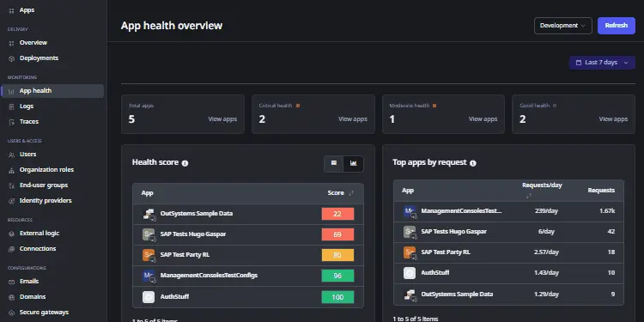
Task: Switch Health score to chart view
Action: point(353,163)
